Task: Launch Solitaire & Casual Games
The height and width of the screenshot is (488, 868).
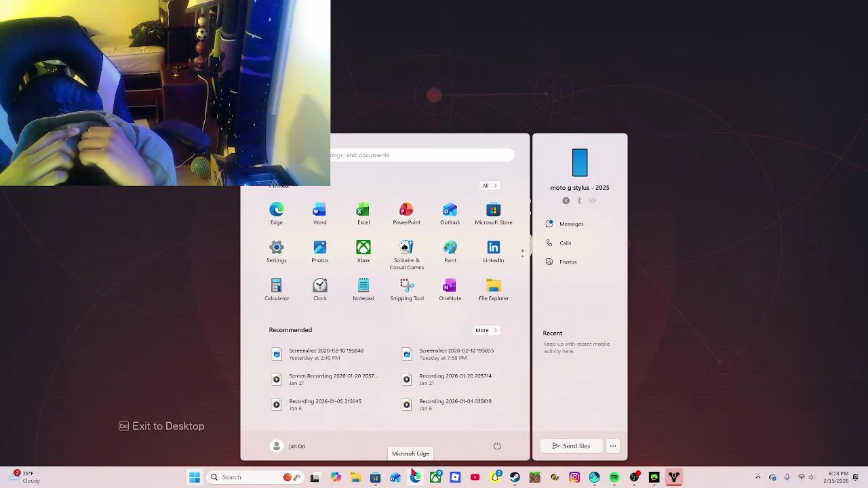Action: click(x=406, y=255)
